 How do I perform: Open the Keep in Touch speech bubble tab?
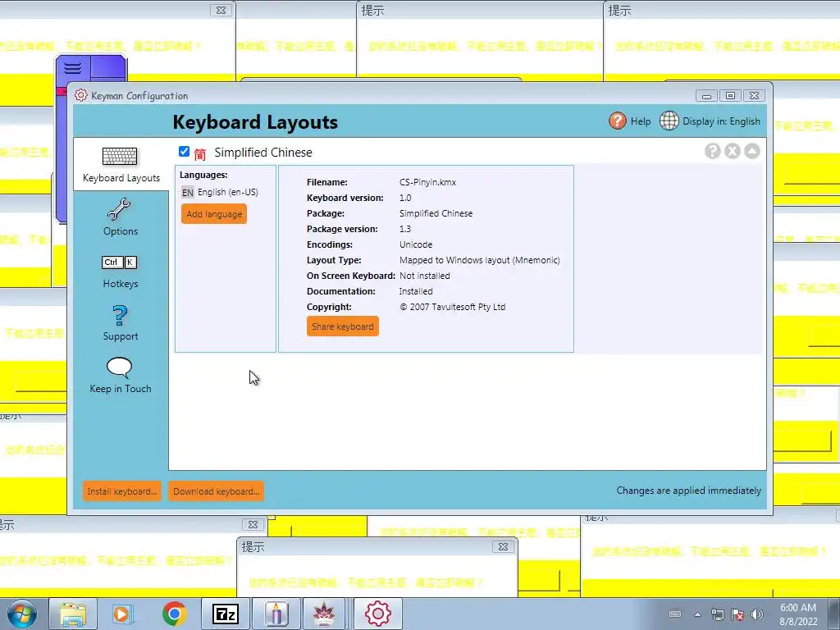(120, 376)
